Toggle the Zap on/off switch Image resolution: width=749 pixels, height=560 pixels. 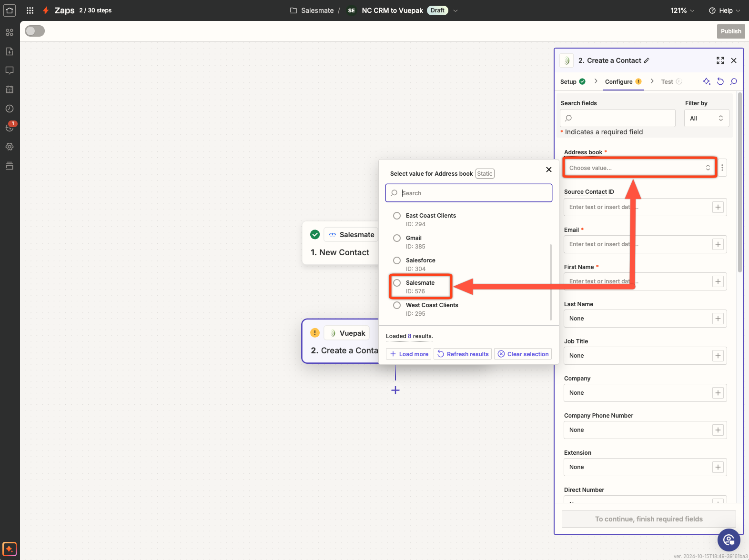(x=35, y=31)
